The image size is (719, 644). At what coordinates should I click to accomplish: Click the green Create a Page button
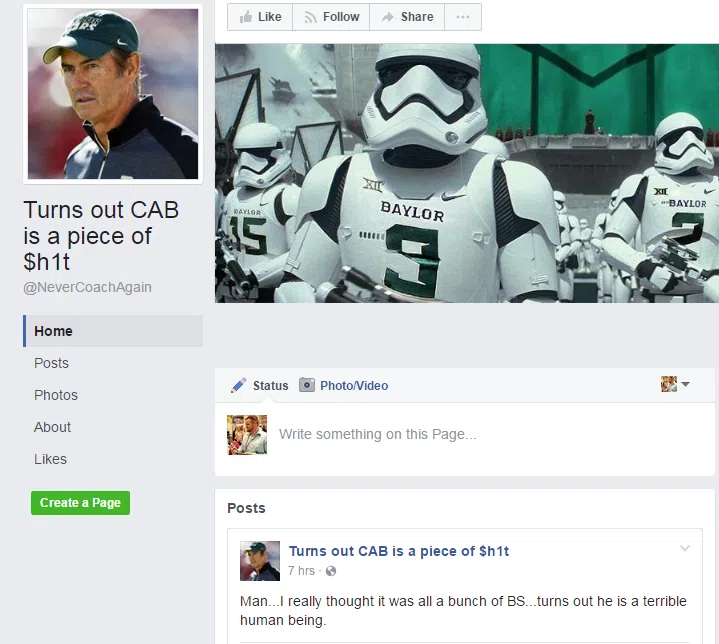[80, 503]
